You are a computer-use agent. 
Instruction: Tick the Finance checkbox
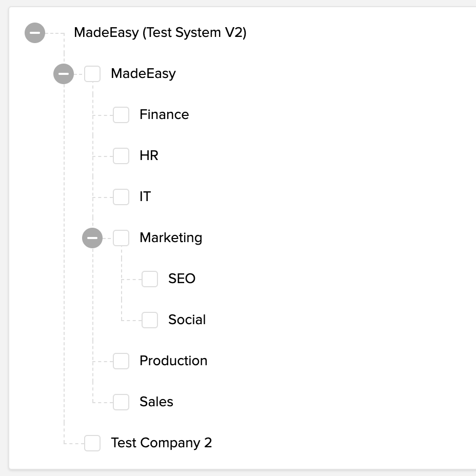121,115
